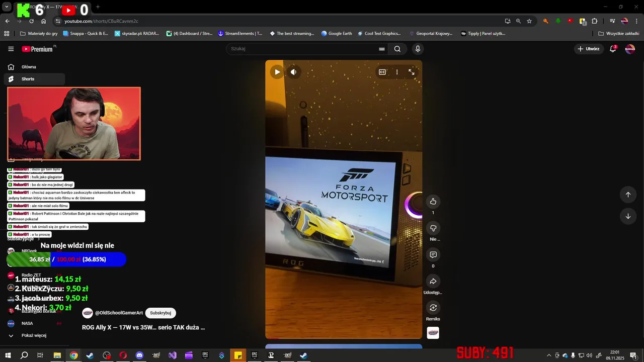This screenshot has width=644, height=362.
Task: Toggle closed captions on the Short
Action: pos(382,72)
